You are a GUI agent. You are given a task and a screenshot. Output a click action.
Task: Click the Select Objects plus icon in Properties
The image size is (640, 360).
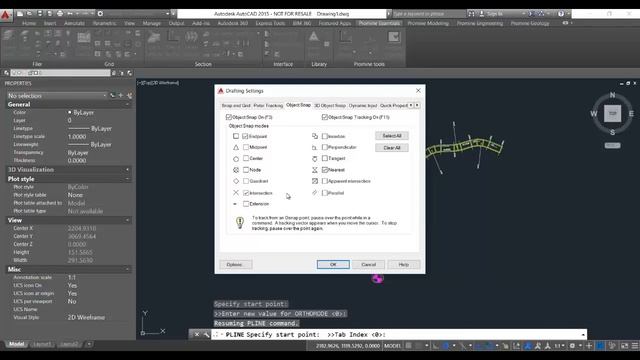click(x=121, y=96)
